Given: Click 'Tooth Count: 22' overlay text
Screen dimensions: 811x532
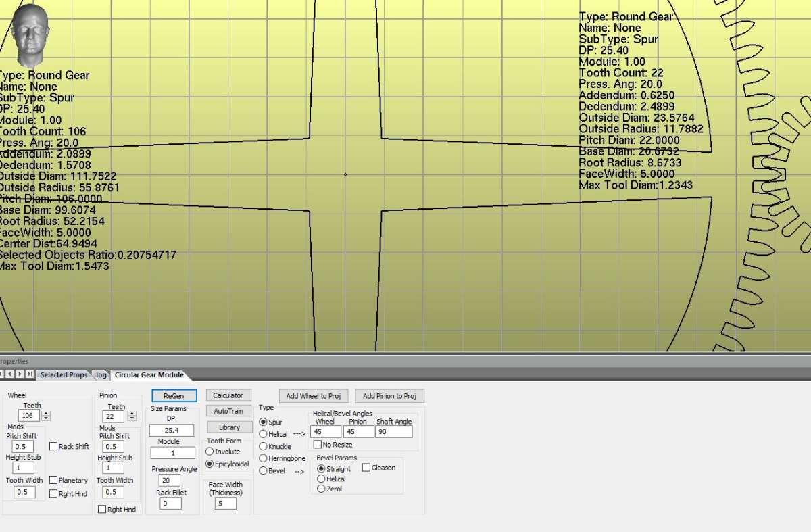Looking at the screenshot, I should coord(621,73).
